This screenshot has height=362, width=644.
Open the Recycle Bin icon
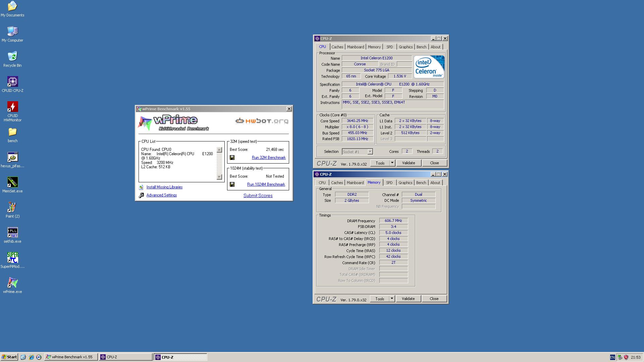click(12, 59)
